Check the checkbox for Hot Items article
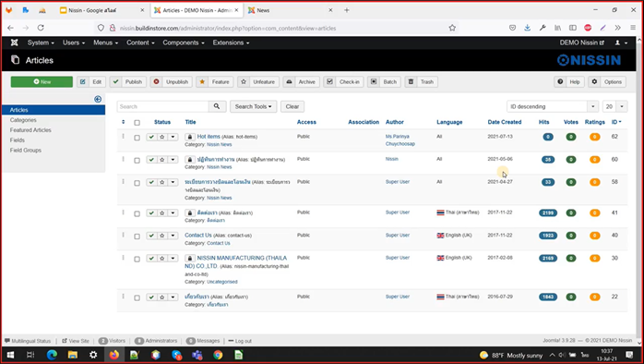The height and width of the screenshot is (364, 644). point(137,138)
